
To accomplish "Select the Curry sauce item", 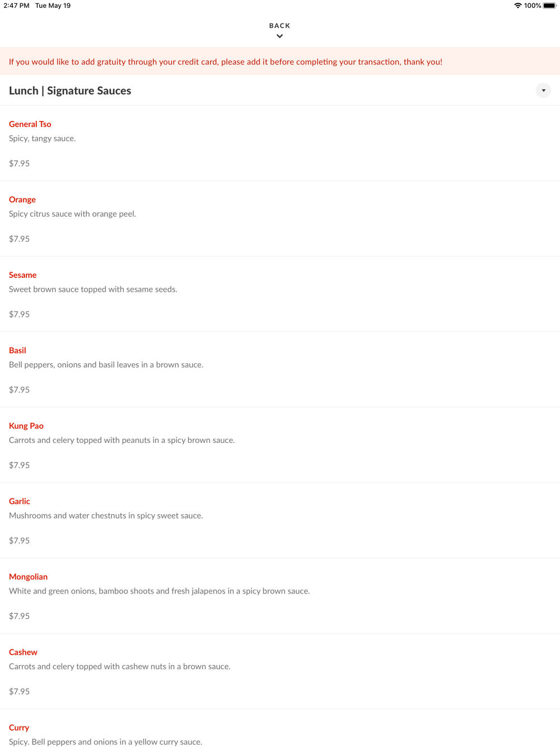I will tap(280, 729).
